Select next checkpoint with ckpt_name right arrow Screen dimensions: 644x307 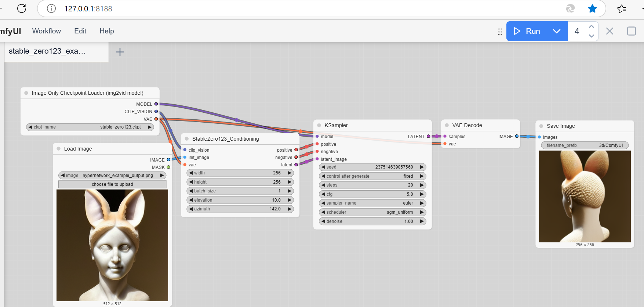[x=149, y=127]
